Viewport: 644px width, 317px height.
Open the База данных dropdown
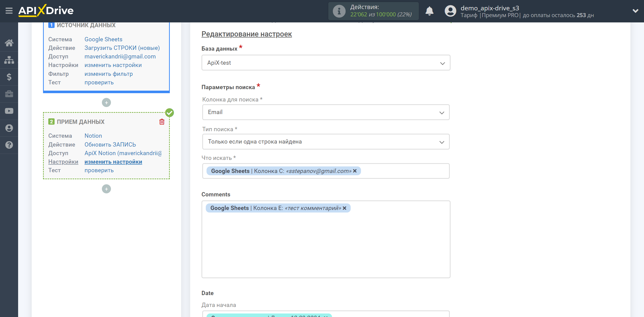(x=326, y=63)
